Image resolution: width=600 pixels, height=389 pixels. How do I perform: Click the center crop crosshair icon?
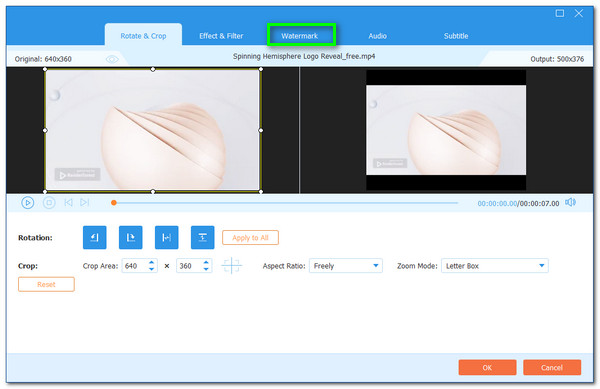tap(232, 265)
